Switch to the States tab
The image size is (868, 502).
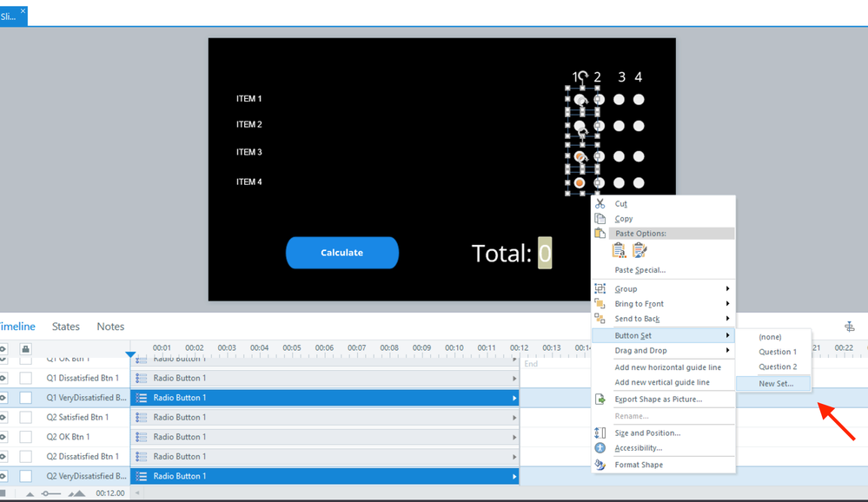tap(66, 327)
